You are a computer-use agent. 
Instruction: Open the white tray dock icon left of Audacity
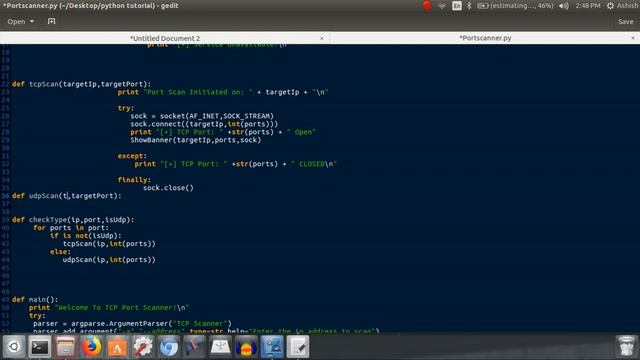coord(220,347)
